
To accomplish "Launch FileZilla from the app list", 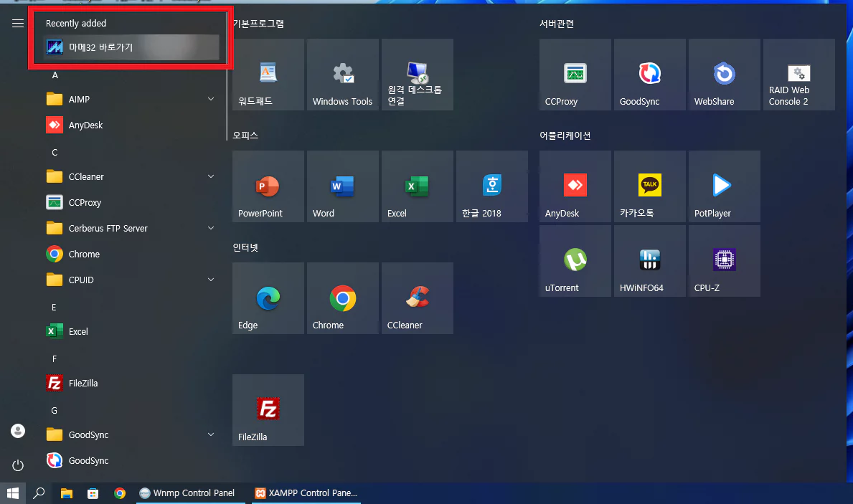I will 131,384.
